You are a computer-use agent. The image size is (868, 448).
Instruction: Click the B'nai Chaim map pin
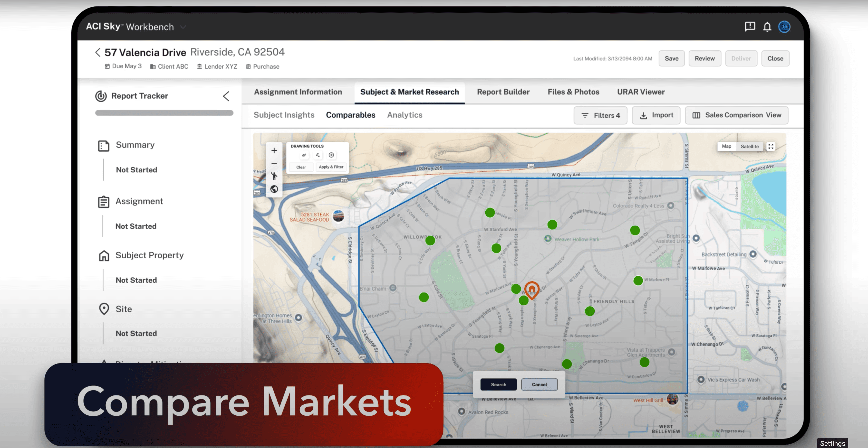pyautogui.click(x=393, y=288)
